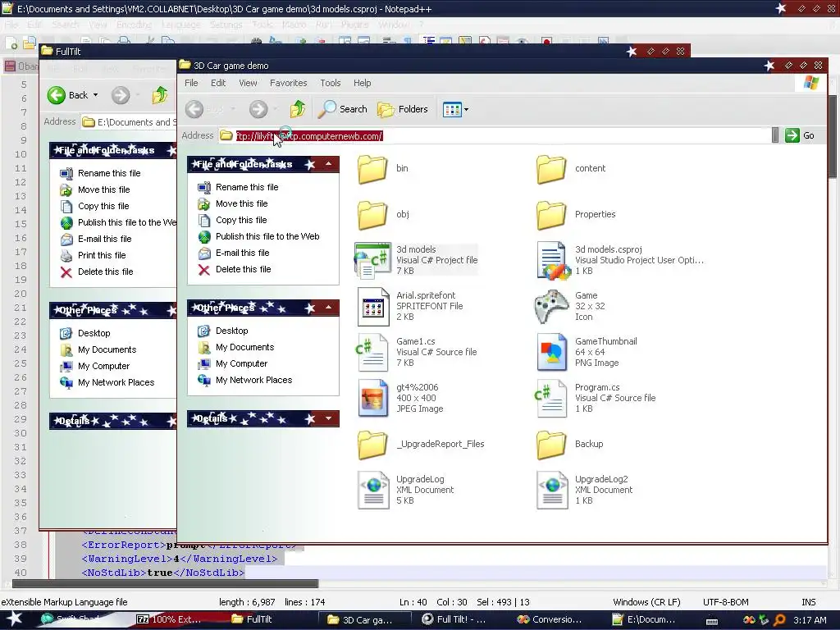Viewport: 840px width, 630px height.
Task: Select the UpgradeLog2 XML document
Action: pos(584,490)
